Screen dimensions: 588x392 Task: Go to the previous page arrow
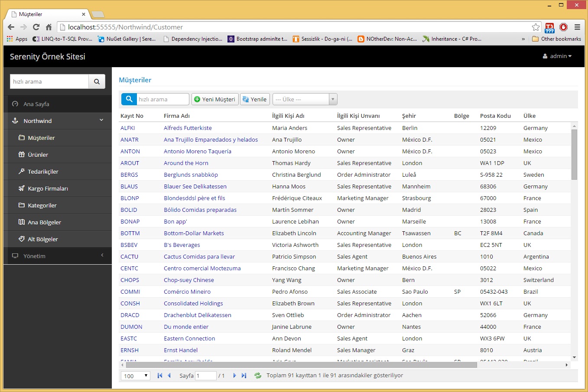point(169,376)
